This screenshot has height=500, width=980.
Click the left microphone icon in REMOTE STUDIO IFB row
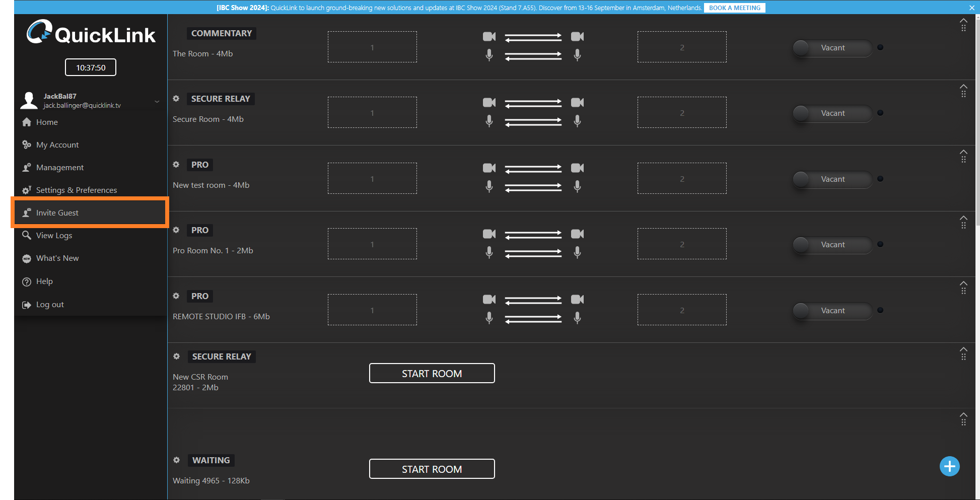point(489,318)
